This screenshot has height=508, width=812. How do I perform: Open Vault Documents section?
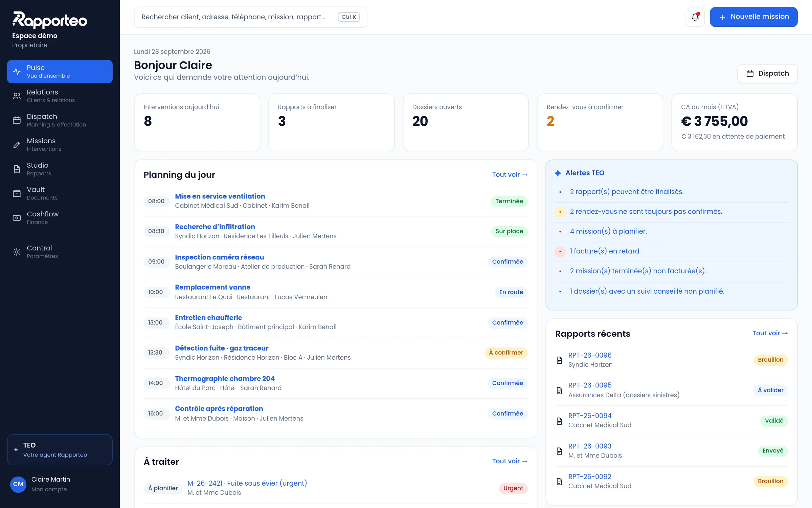(x=60, y=193)
